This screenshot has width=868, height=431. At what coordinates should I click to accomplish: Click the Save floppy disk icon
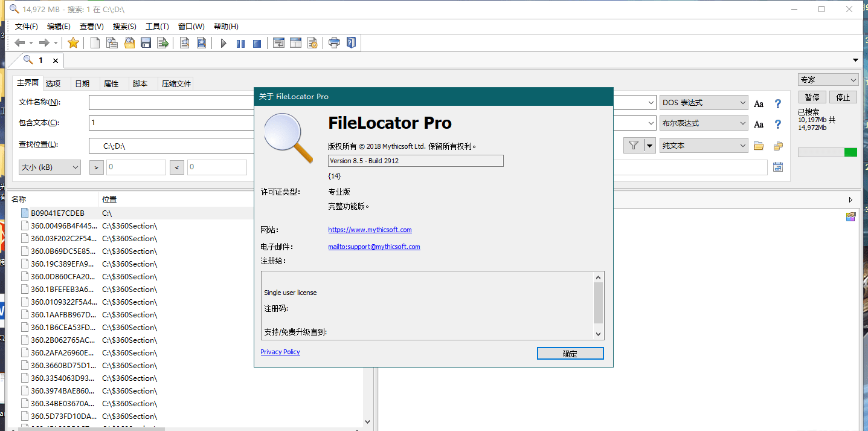(146, 43)
